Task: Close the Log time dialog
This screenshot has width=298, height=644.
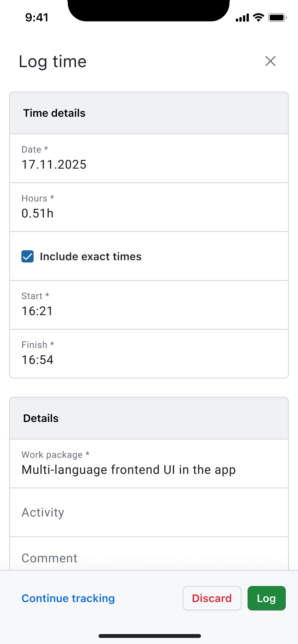Action: [x=270, y=61]
